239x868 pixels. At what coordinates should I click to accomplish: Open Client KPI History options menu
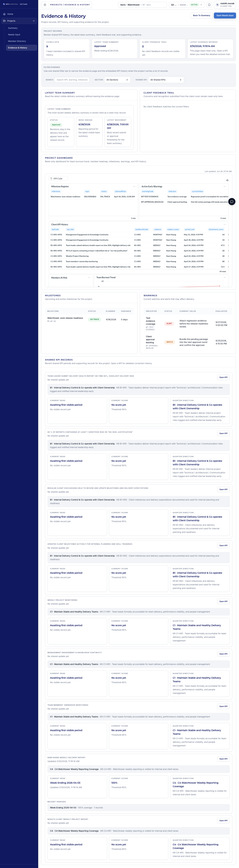(x=225, y=224)
